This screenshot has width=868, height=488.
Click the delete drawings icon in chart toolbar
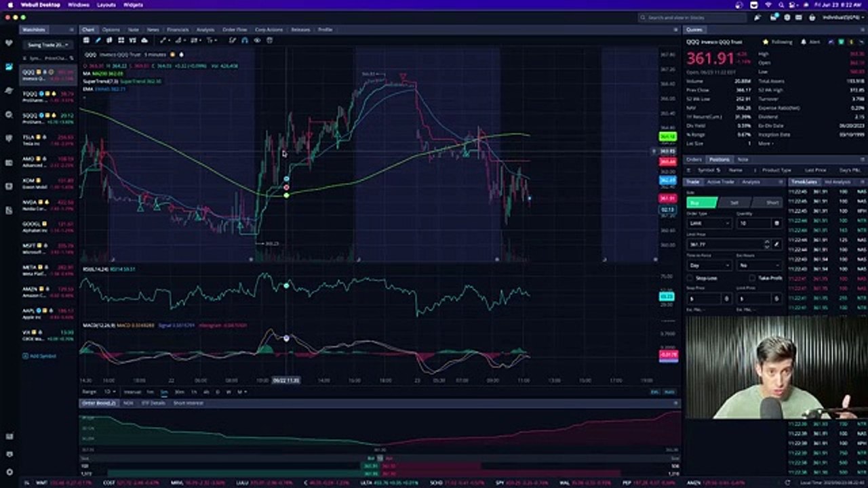click(270, 40)
